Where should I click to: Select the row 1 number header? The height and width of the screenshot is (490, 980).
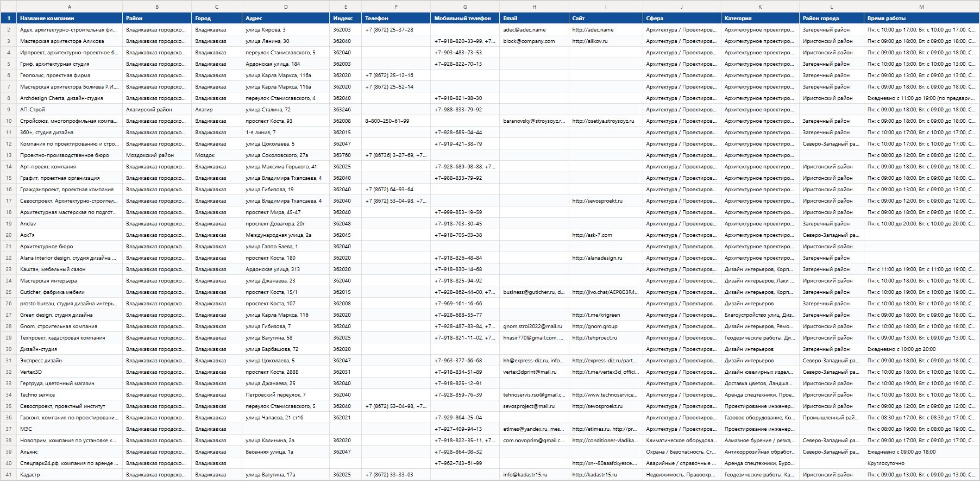pyautogui.click(x=8, y=18)
